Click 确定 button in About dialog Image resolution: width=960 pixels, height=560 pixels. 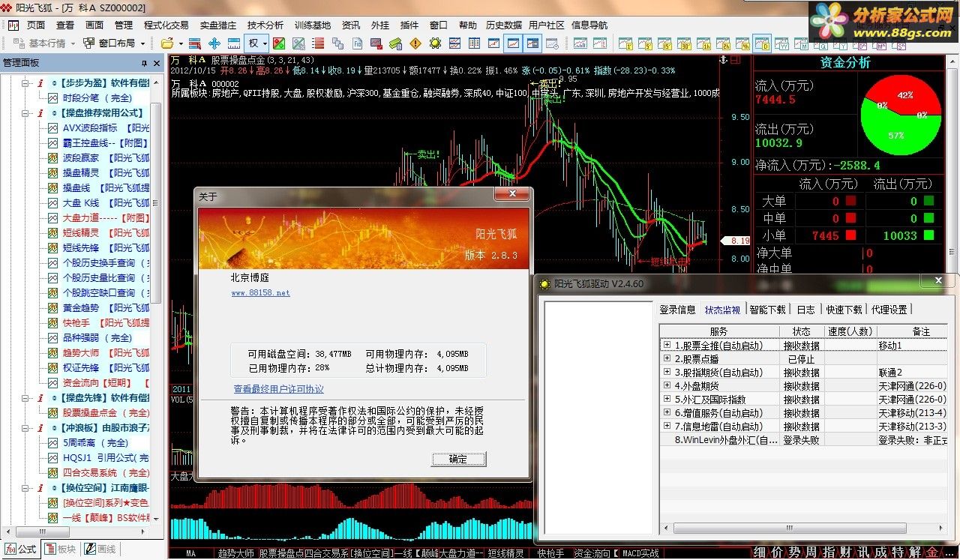[458, 459]
